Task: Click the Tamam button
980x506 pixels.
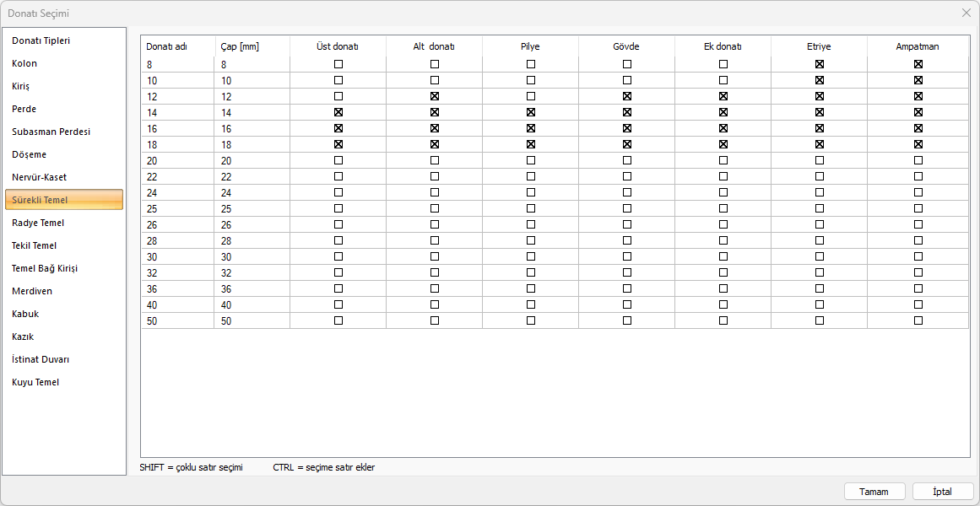Action: click(x=874, y=492)
